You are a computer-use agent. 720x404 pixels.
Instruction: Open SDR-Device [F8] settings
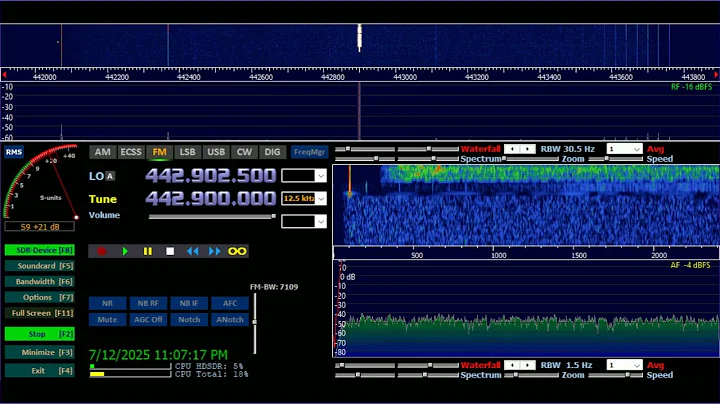(x=39, y=250)
